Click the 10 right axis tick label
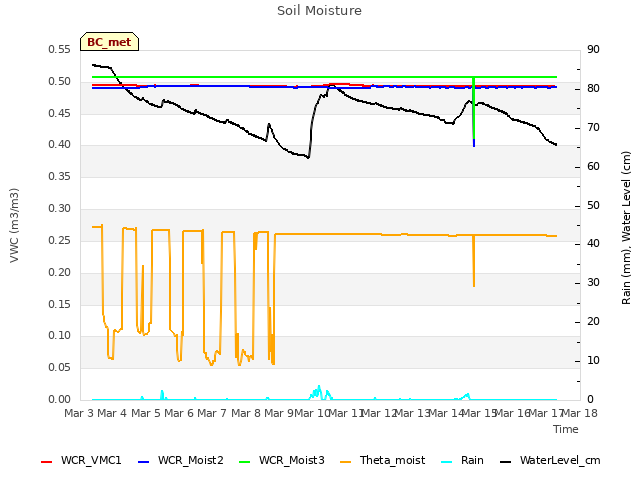This screenshot has height=480, width=640. [x=593, y=360]
